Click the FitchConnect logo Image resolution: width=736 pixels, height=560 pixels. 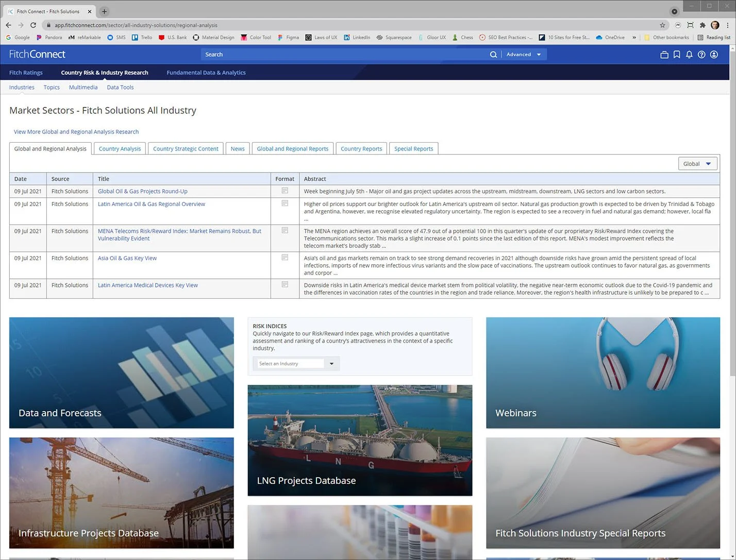click(37, 54)
